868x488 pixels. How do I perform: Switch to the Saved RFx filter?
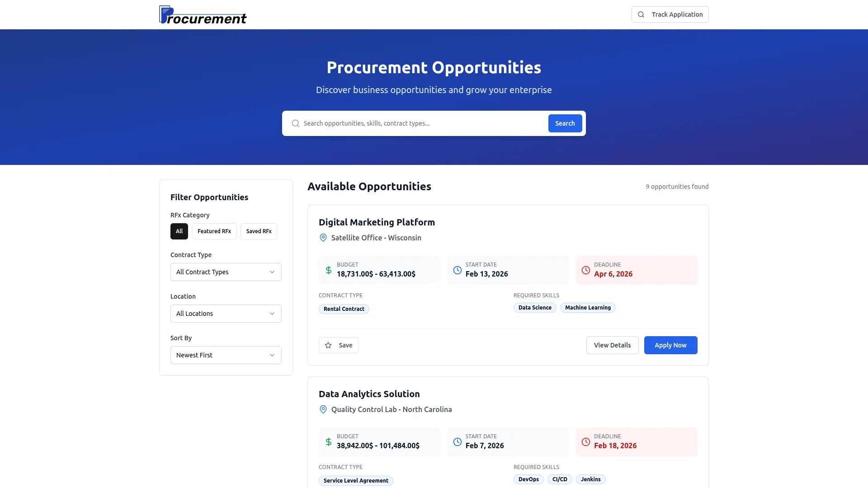point(259,231)
